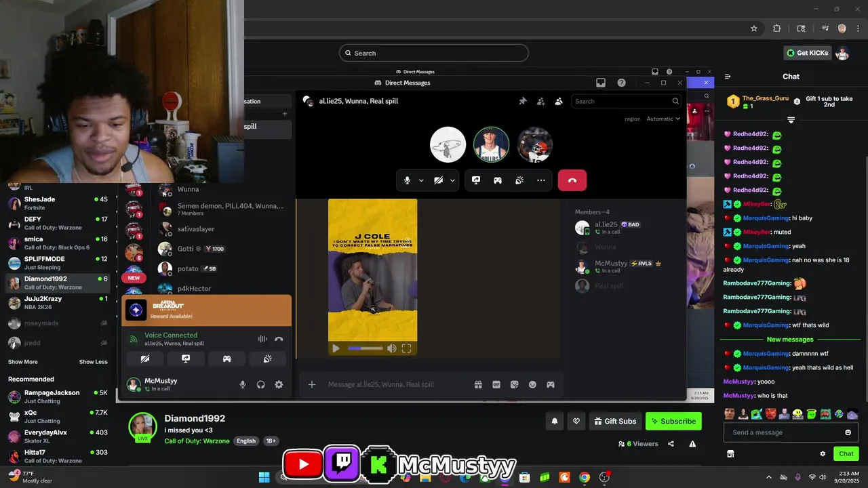Enter fullscreen on the video
This screenshot has width=868, height=488.
click(406, 348)
